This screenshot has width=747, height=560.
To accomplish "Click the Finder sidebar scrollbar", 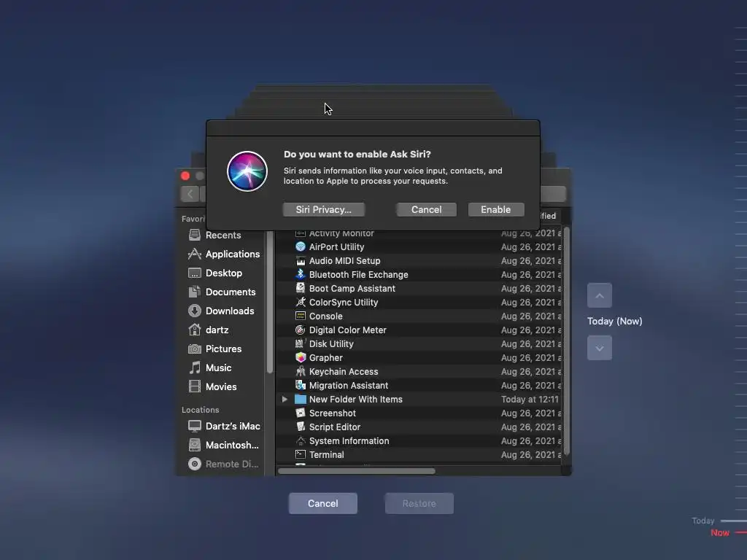I will click(x=269, y=301).
